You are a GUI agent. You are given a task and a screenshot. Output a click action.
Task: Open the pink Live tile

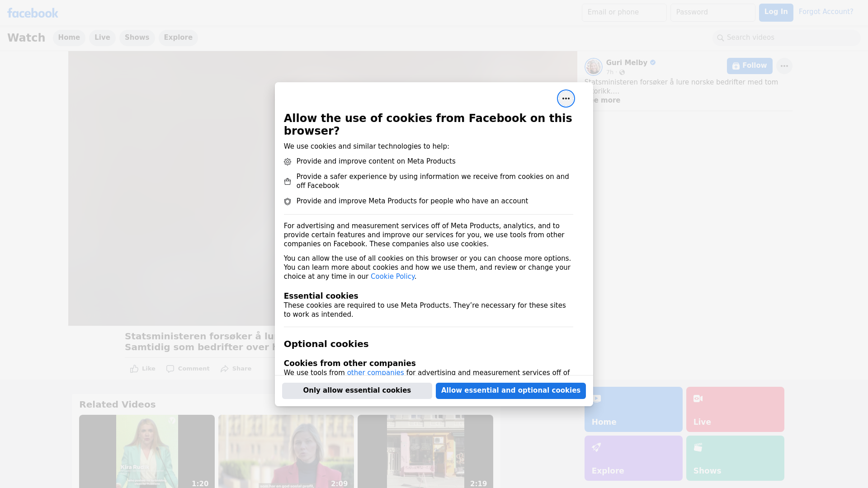pyautogui.click(x=735, y=409)
